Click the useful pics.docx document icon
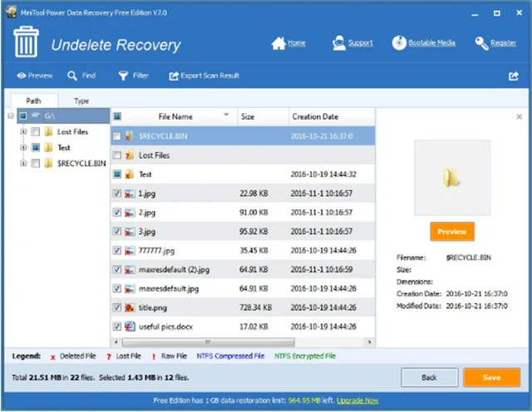The height and width of the screenshot is (412, 532). (130, 326)
